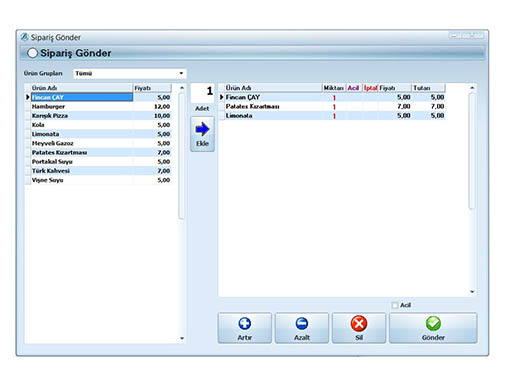Click Fiyatı header in product list
This screenshot has height=380, width=510.
pos(152,88)
